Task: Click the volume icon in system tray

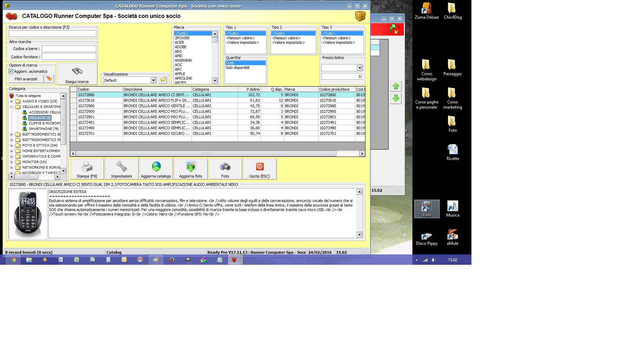Action: 433,260
